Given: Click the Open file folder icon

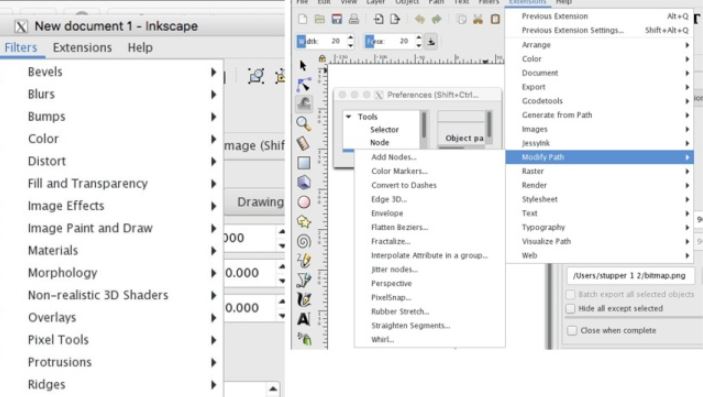Looking at the screenshot, I should click(319, 19).
